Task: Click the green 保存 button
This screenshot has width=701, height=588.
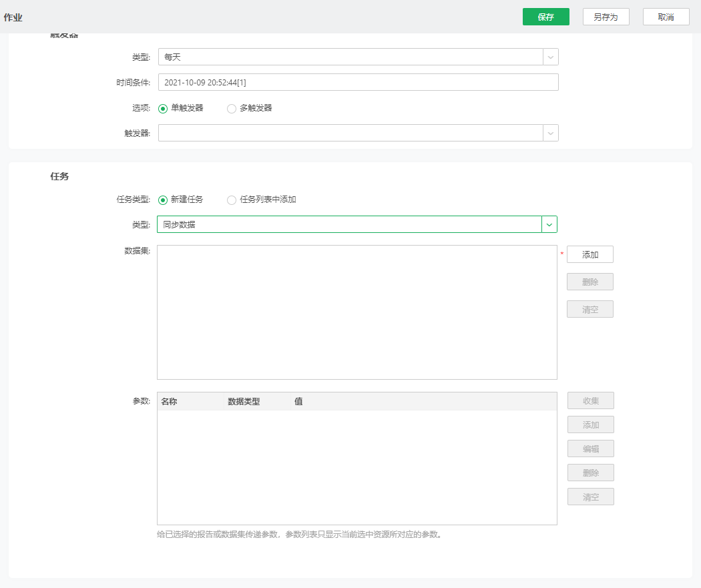Action: [545, 17]
